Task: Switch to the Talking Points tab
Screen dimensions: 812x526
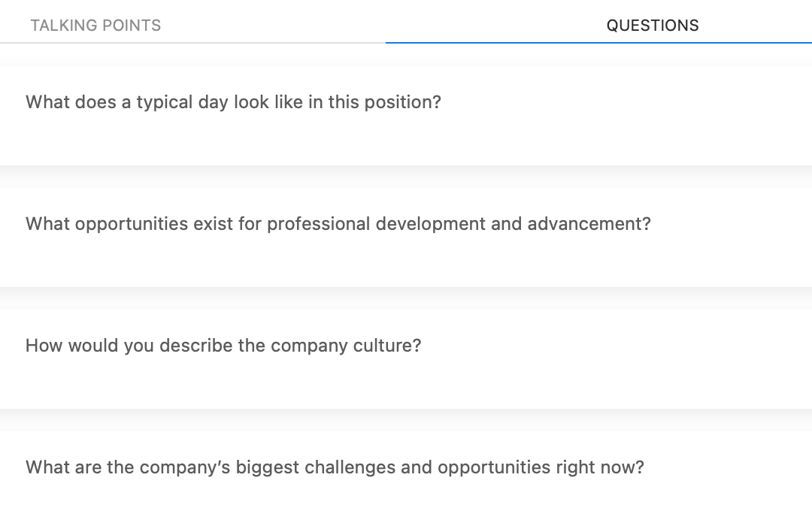Action: [x=95, y=25]
